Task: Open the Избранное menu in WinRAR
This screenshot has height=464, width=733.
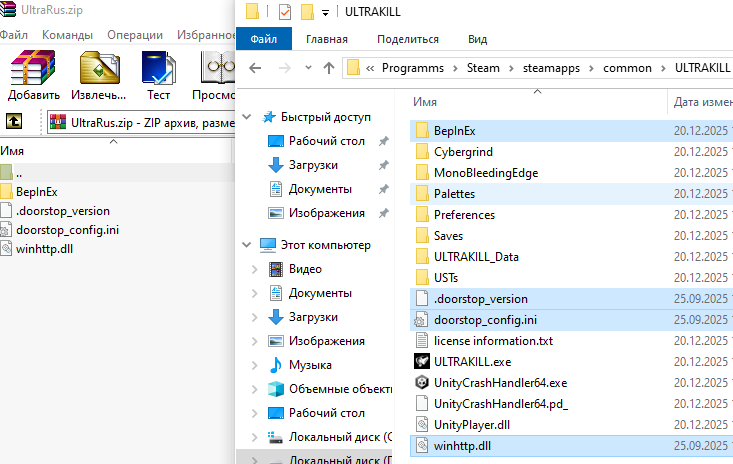Action: point(206,35)
